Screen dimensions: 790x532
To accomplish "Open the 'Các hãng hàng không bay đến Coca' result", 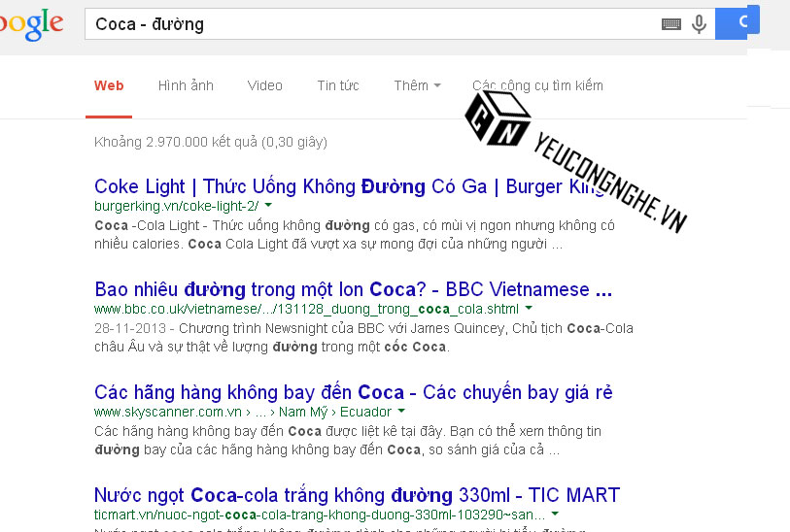I will (353, 392).
